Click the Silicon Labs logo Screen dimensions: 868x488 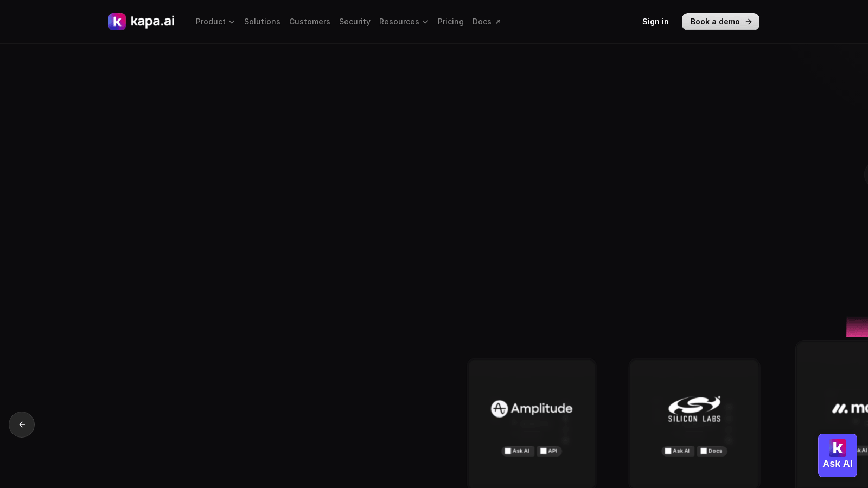(x=694, y=409)
